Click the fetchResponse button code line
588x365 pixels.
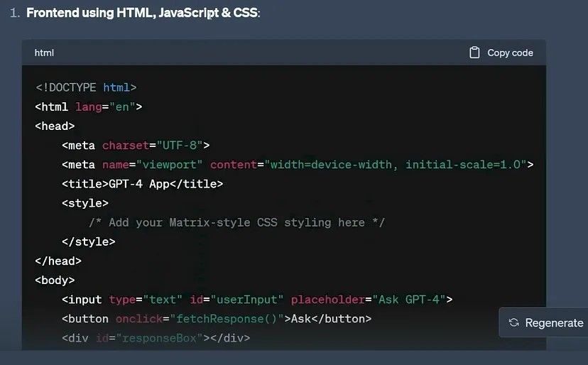tap(217, 319)
